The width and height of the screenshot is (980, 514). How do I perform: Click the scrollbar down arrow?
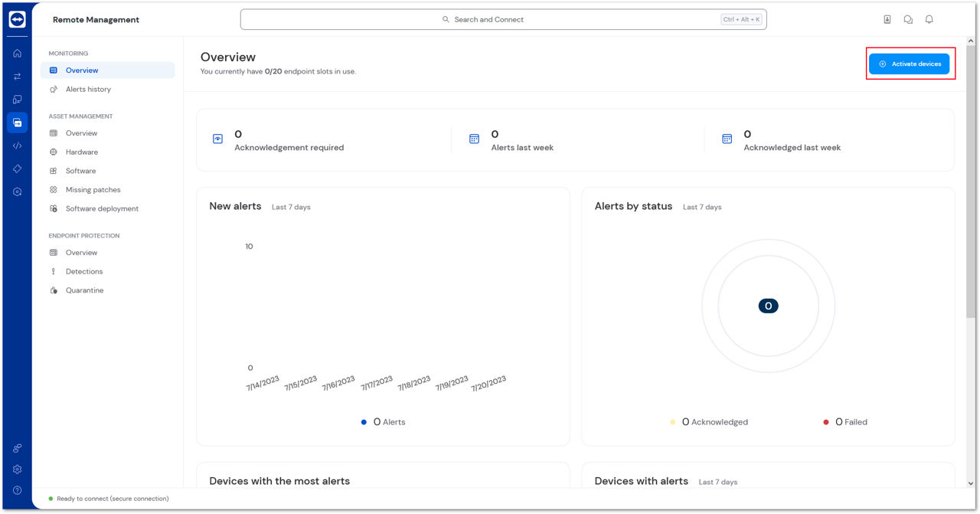971,483
